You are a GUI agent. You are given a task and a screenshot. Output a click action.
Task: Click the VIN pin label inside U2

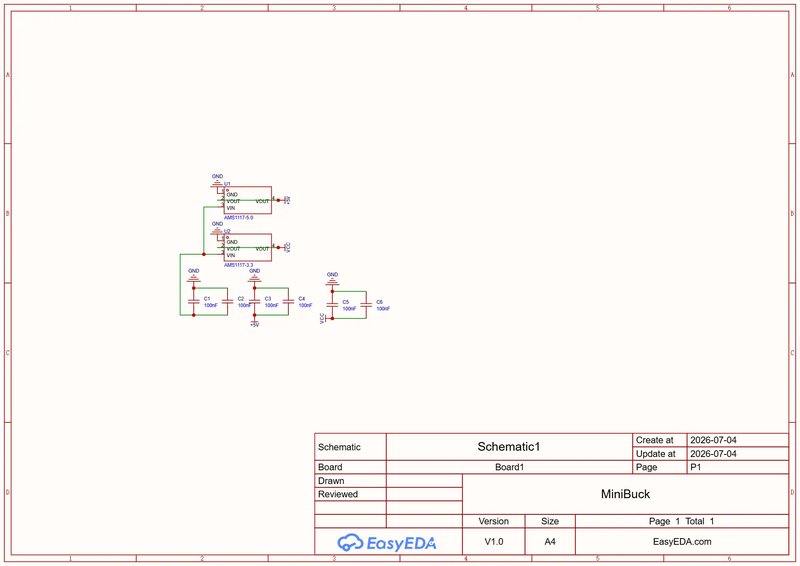(231, 255)
